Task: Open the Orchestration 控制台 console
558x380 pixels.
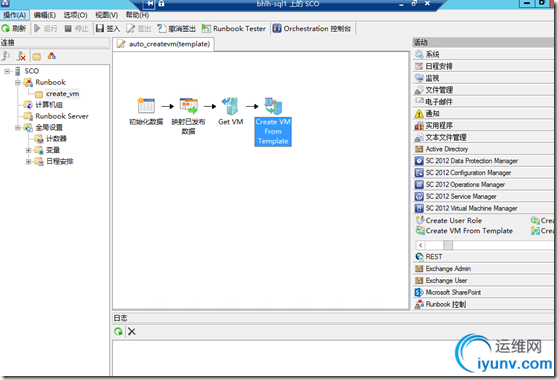Action: (312, 28)
